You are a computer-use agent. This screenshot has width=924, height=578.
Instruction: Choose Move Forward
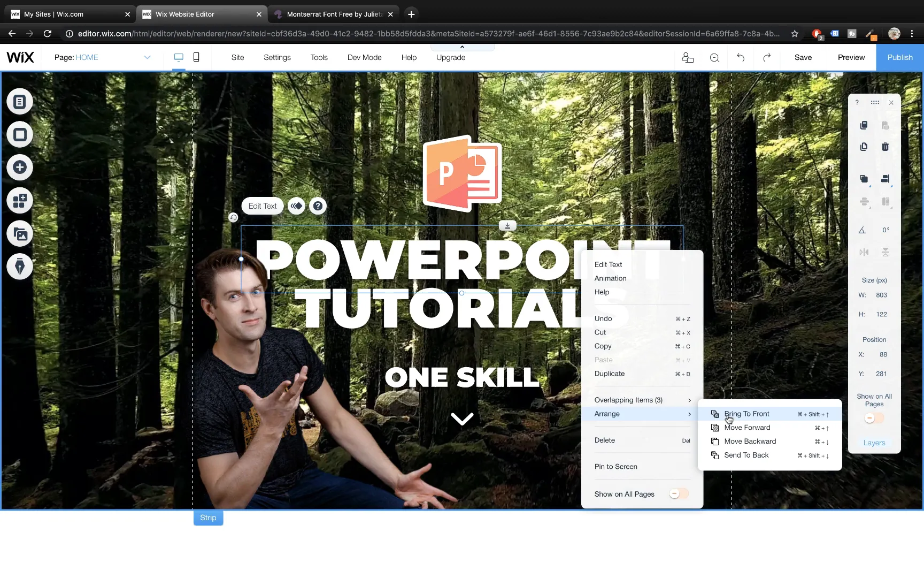(x=770, y=428)
